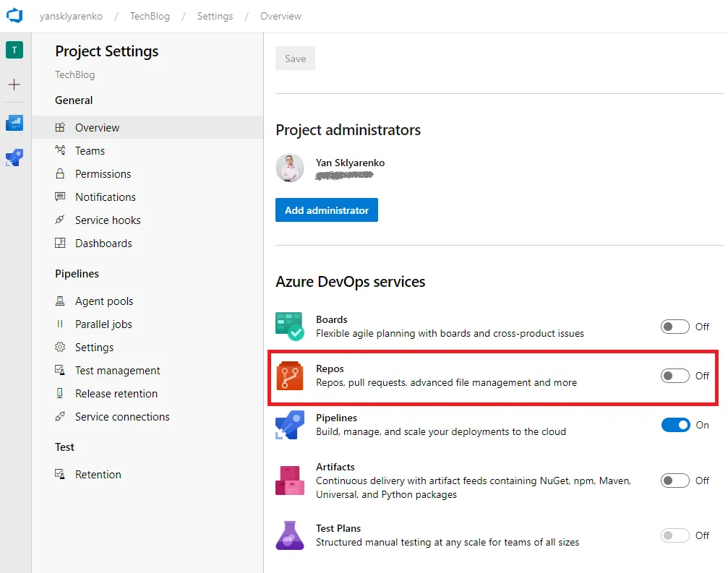Click the purple Test Plans flask icon
The height and width of the screenshot is (573, 728).
(289, 535)
